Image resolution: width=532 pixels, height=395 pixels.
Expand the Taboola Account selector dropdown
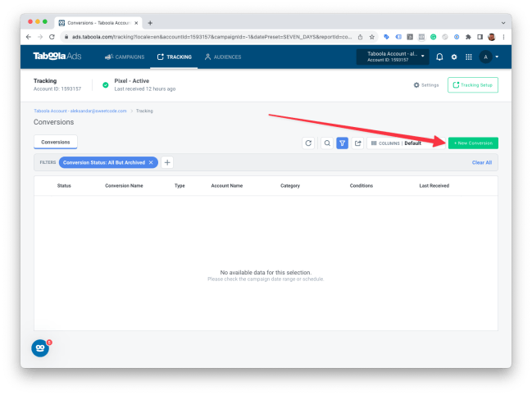tap(393, 57)
